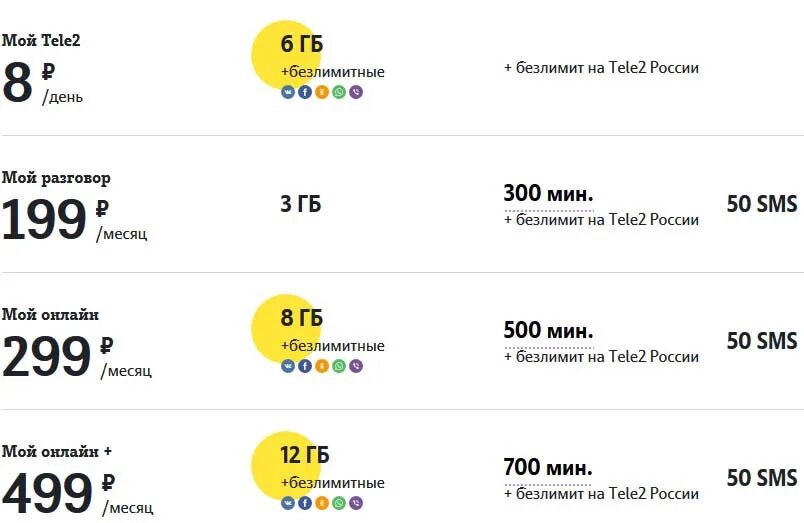804x523 pixels.
Task: Click the underlined 500 мин. text
Action: click(549, 331)
